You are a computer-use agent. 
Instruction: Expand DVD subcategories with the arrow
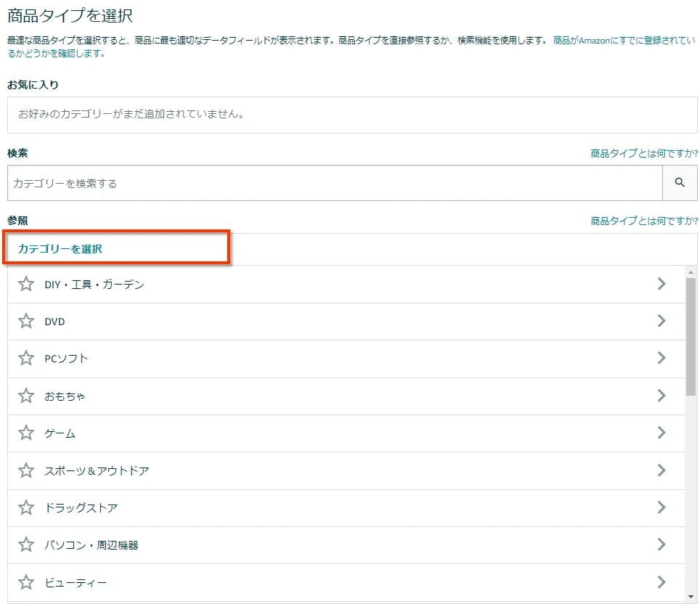point(662,321)
